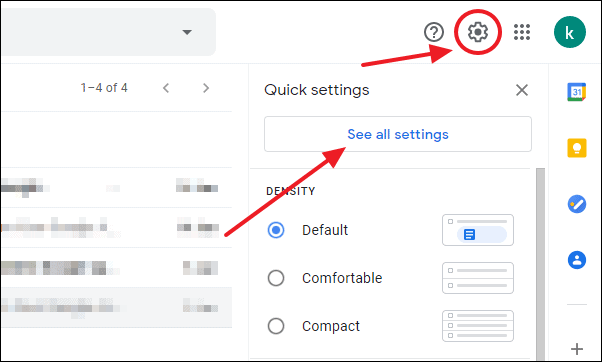The width and height of the screenshot is (602, 362).
Task: Open the Settings gear icon
Action: (478, 32)
